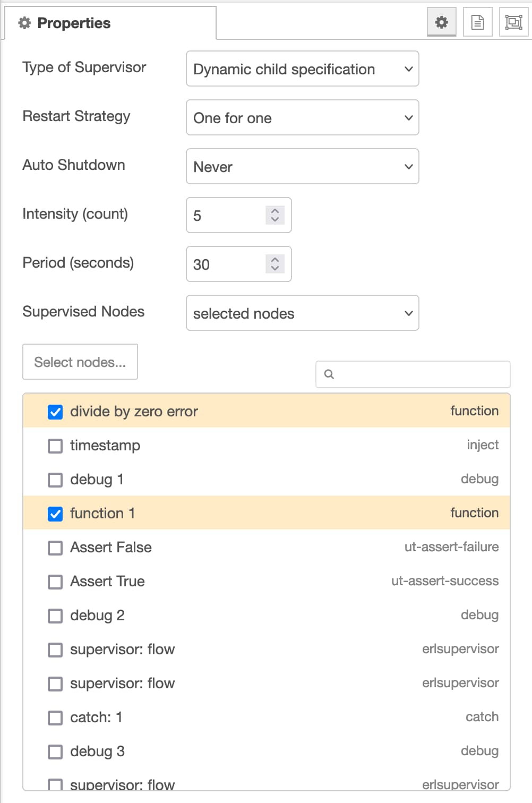The height and width of the screenshot is (803, 532).
Task: Open the node description document icon
Action: click(478, 22)
